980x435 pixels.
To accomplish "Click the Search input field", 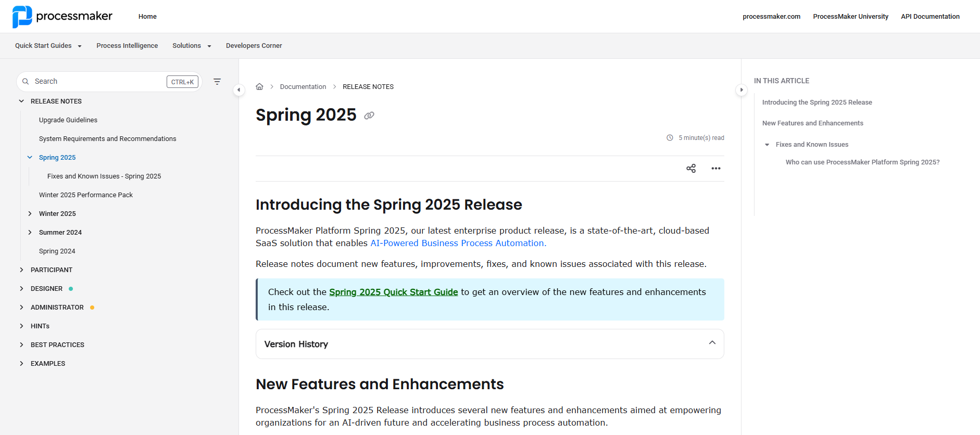I will (109, 82).
